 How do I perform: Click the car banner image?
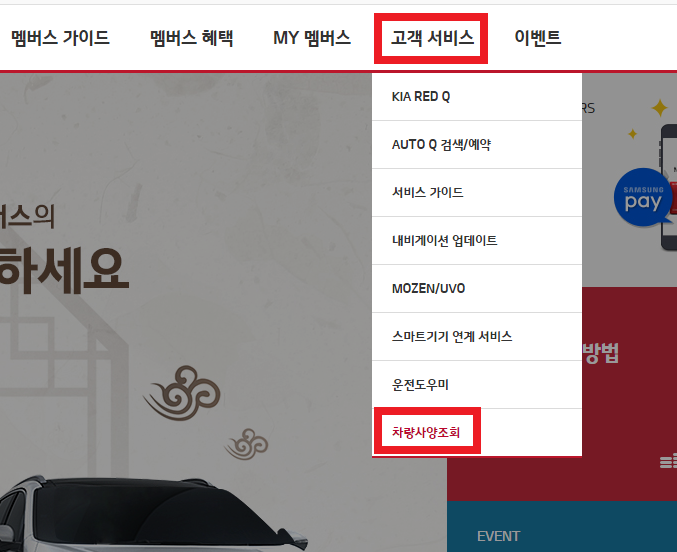point(153,514)
